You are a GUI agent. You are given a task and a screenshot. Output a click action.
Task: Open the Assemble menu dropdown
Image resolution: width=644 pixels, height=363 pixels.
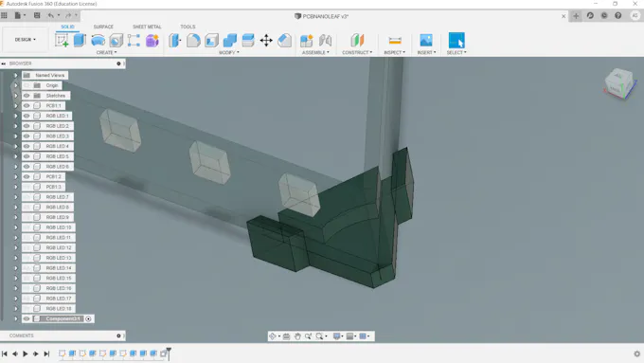coord(315,53)
